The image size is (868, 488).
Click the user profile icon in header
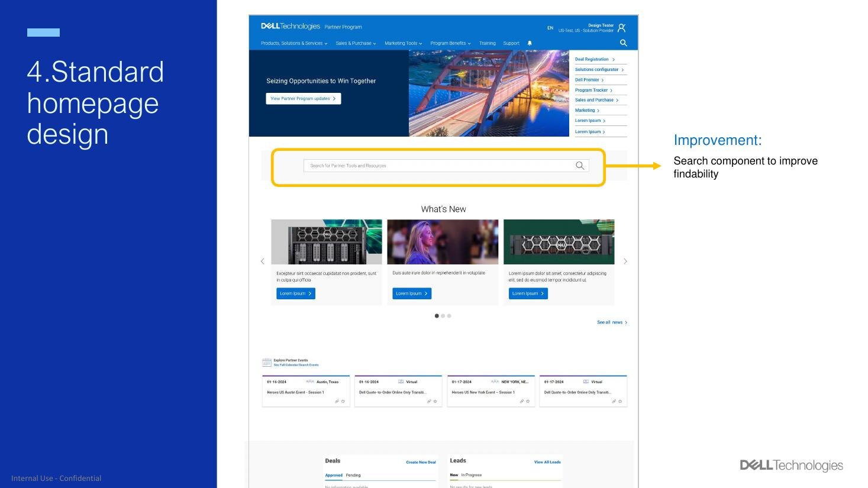click(621, 28)
